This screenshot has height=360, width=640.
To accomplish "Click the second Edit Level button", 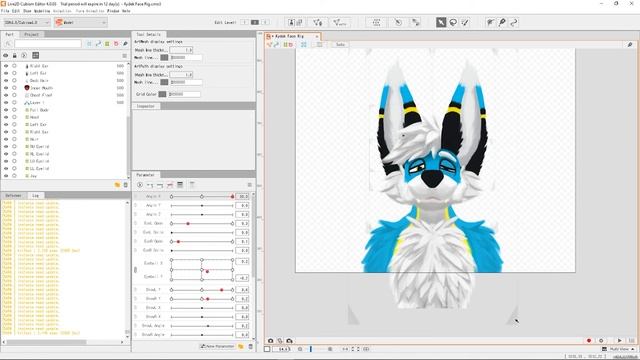I will point(255,22).
